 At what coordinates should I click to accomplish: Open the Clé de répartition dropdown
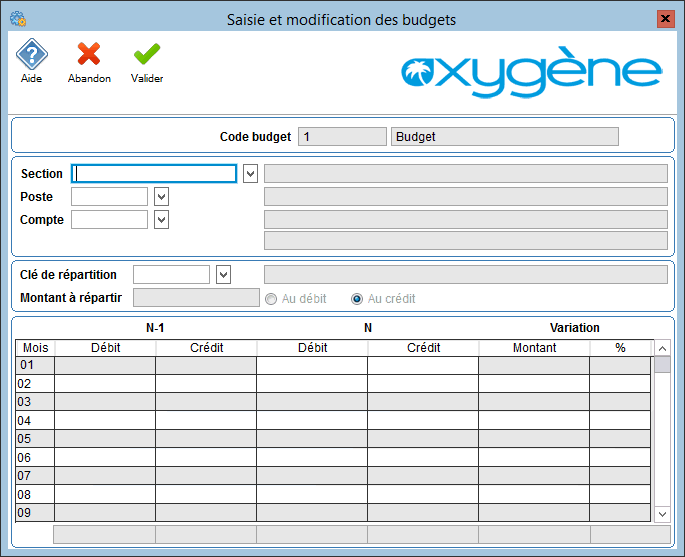(x=224, y=275)
